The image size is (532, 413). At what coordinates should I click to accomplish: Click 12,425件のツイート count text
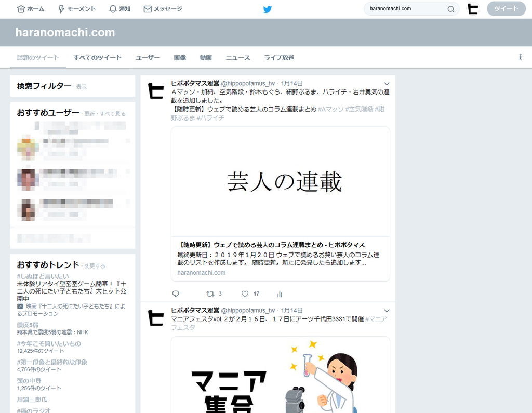pyautogui.click(x=41, y=351)
